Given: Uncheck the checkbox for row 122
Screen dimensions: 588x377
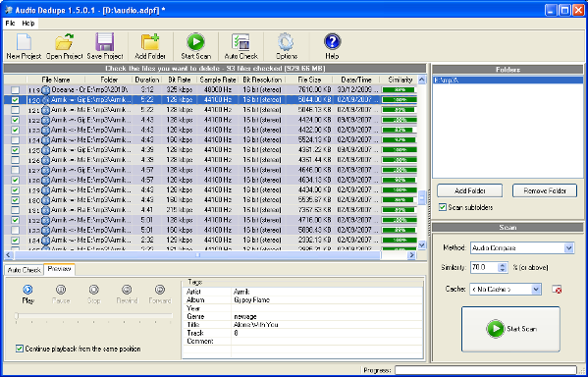Looking at the screenshot, I should point(15,120).
